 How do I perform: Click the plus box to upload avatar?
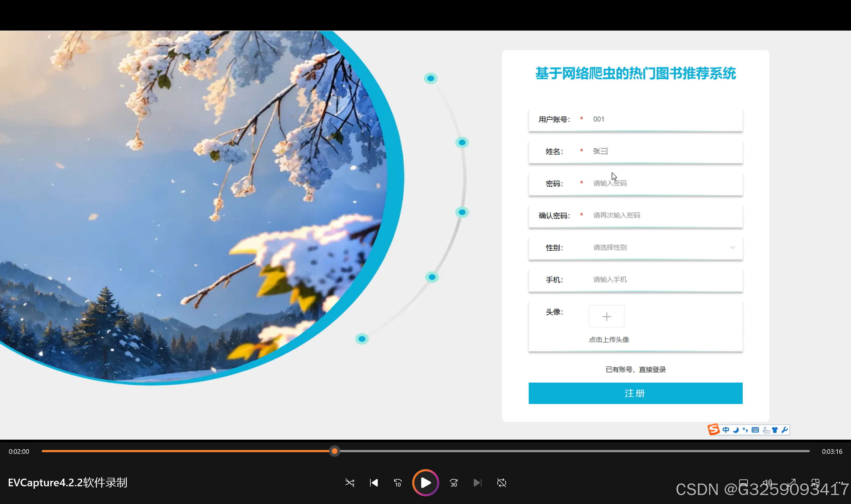[x=606, y=317]
